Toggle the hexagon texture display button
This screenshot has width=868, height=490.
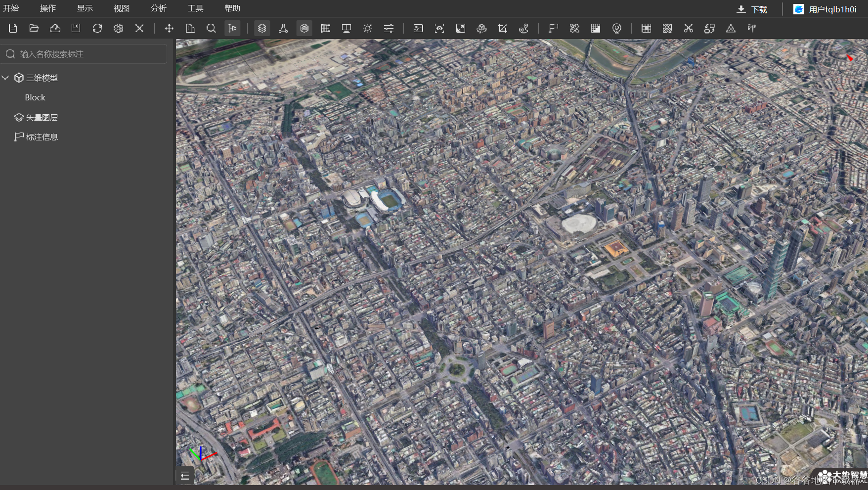click(x=304, y=28)
